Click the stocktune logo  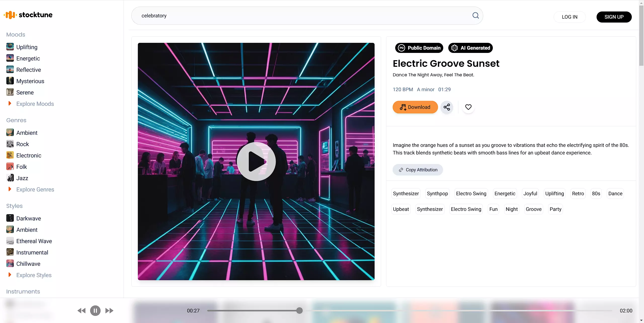tap(28, 15)
